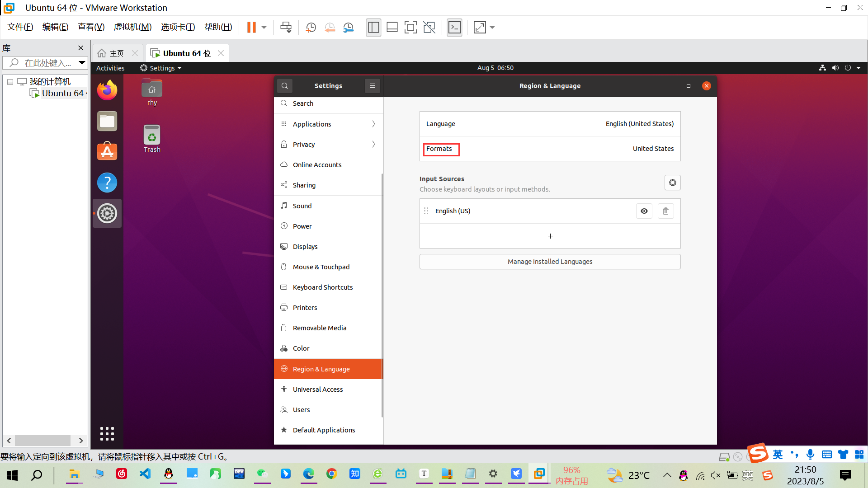Collapse 我的计算机 tree node

coord(10,82)
